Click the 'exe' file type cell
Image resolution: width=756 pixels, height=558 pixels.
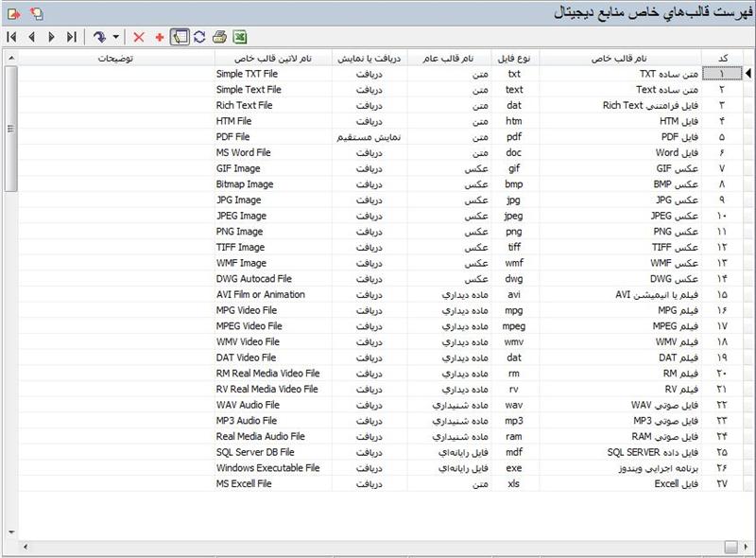pyautogui.click(x=514, y=468)
